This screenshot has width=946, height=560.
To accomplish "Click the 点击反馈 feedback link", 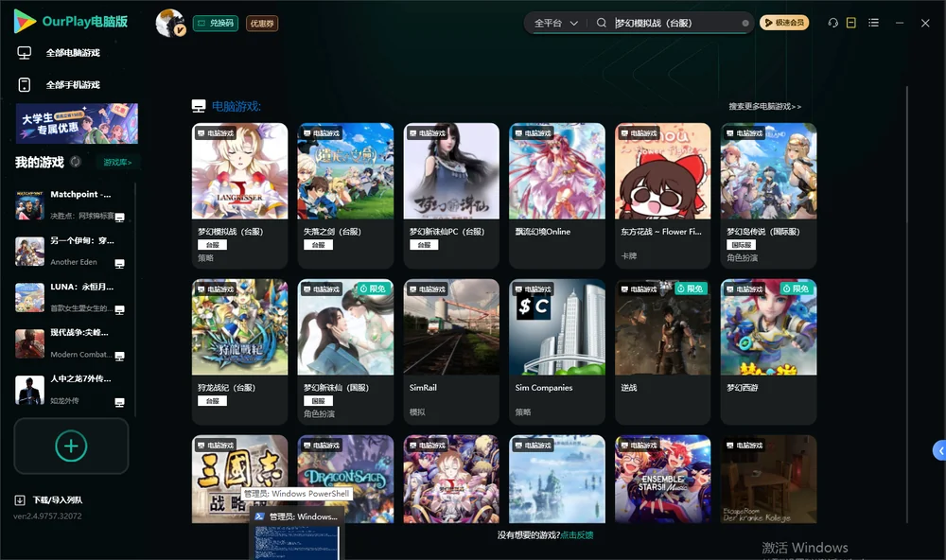I will tap(577, 535).
